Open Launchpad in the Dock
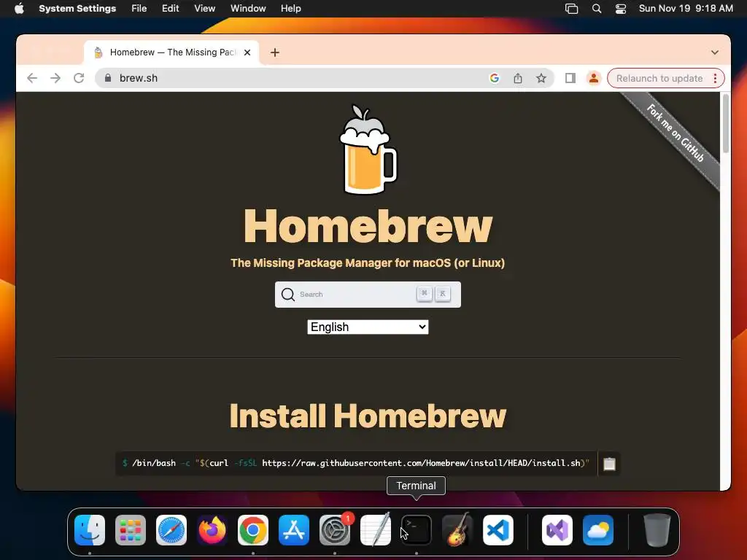Screen dimensions: 747x560 point(131,530)
